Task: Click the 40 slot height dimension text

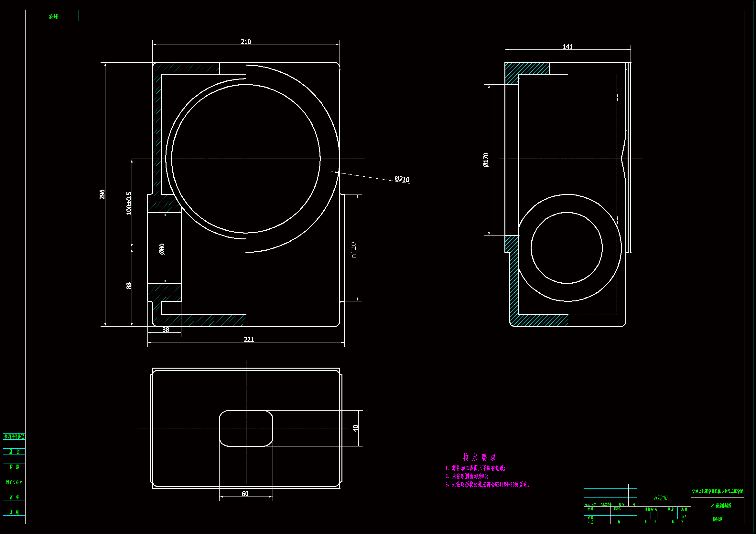Action: (x=355, y=428)
